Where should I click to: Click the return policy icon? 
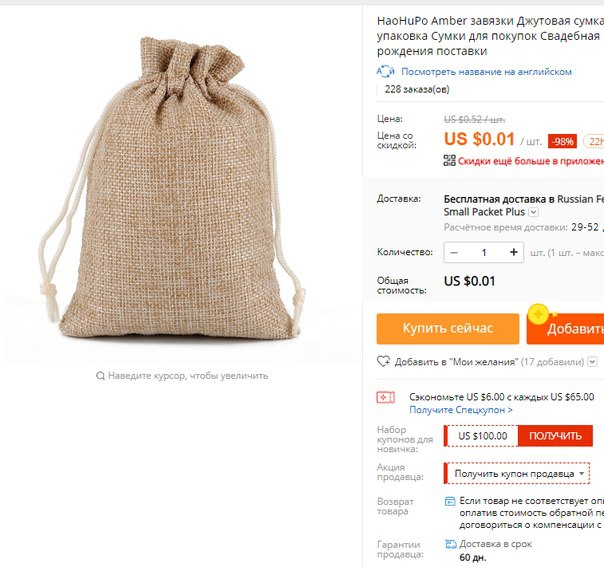click(450, 501)
